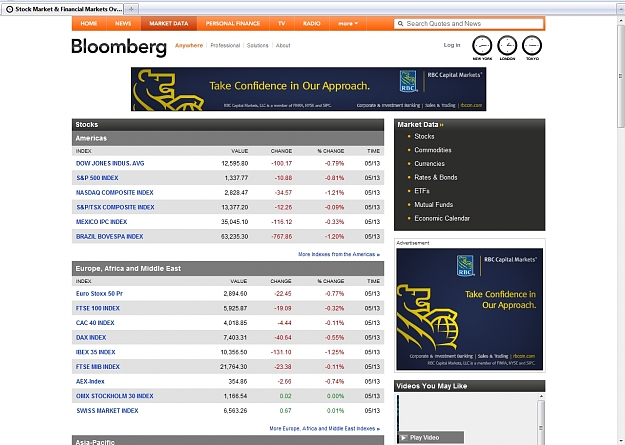
Task: Open DOW JONES INDUS. AVG index
Action: pyautogui.click(x=110, y=163)
